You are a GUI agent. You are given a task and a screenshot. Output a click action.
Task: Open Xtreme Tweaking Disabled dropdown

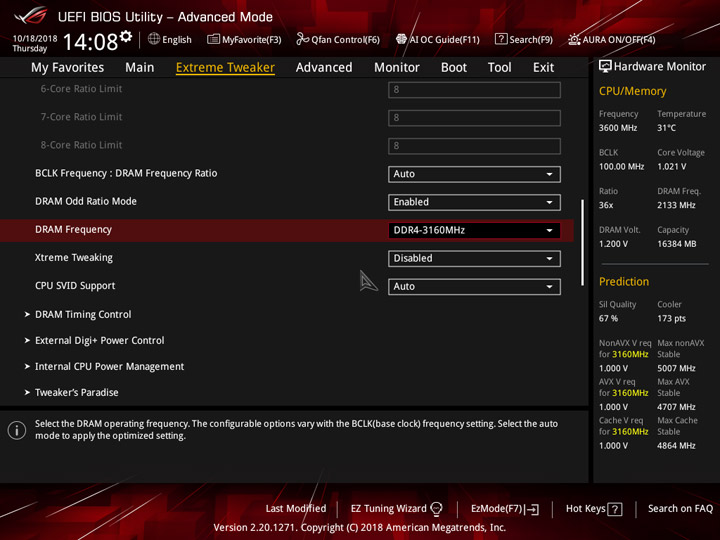point(474,258)
